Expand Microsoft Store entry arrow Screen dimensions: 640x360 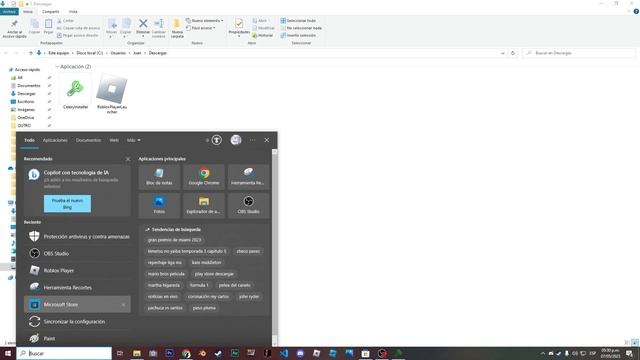click(123, 304)
